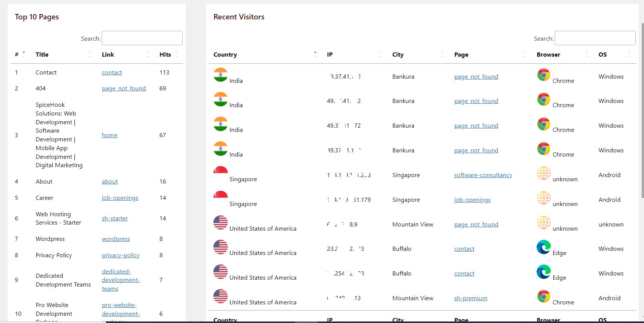This screenshot has width=644, height=323.
Task: Click the 'SpiceHook Solutions: Web Development' title cell
Action: pyautogui.click(x=59, y=135)
